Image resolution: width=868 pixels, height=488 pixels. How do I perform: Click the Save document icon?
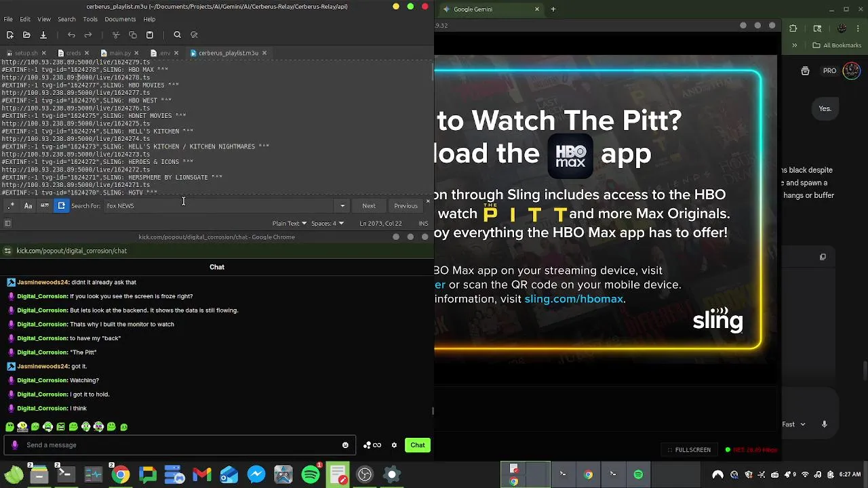pyautogui.click(x=43, y=35)
